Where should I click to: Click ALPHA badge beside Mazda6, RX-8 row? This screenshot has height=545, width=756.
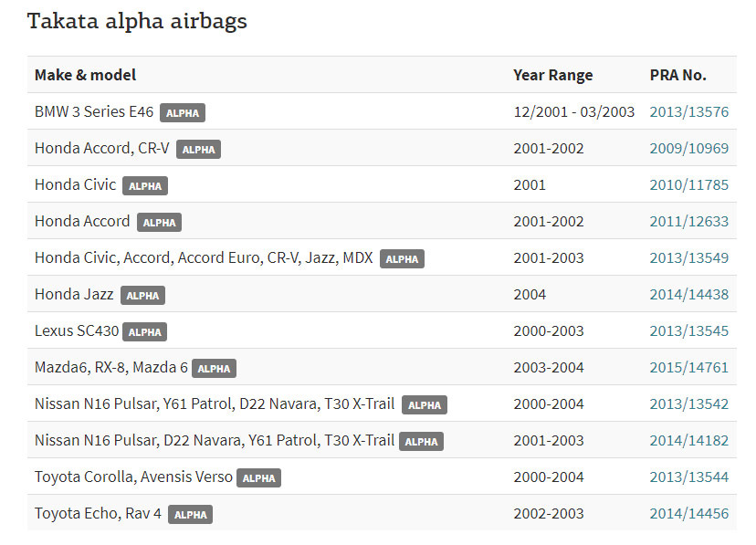coord(214,369)
